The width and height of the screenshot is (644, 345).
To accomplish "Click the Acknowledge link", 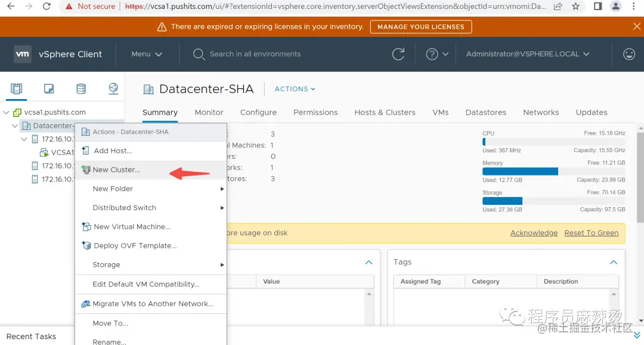I will pyautogui.click(x=534, y=233).
